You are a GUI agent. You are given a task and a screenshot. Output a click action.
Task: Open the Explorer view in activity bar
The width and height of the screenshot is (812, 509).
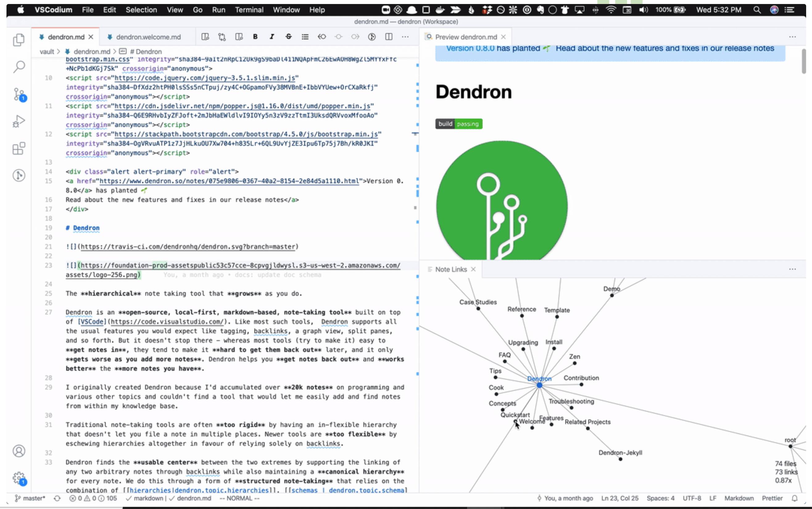(19, 40)
